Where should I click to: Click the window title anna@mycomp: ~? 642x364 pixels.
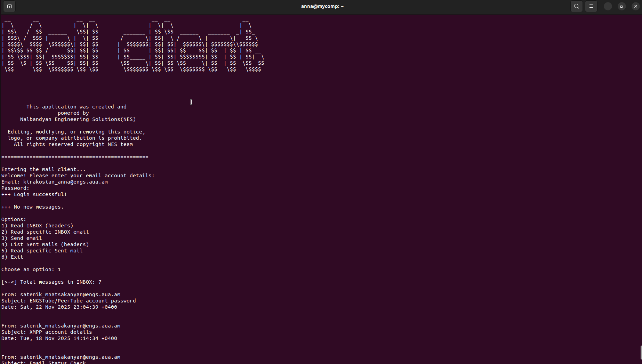pos(322,7)
